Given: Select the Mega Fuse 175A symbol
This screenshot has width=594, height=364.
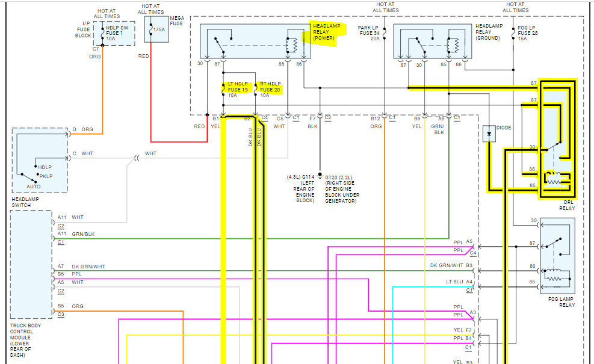Looking at the screenshot, I should click(x=156, y=29).
